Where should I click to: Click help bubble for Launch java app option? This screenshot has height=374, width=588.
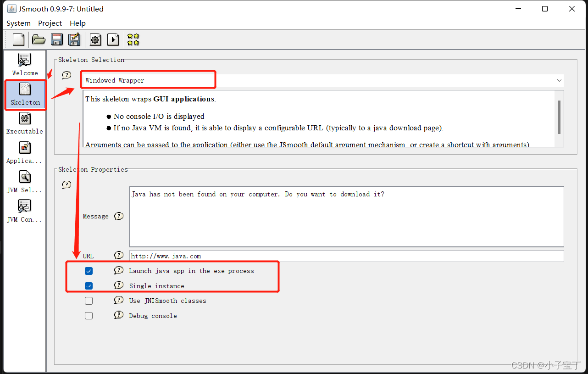click(x=119, y=270)
